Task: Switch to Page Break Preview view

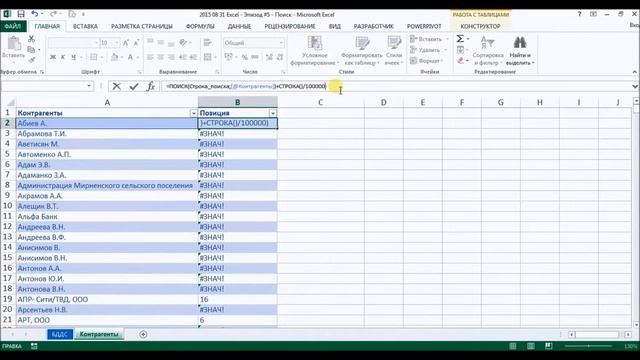Action: [x=549, y=346]
